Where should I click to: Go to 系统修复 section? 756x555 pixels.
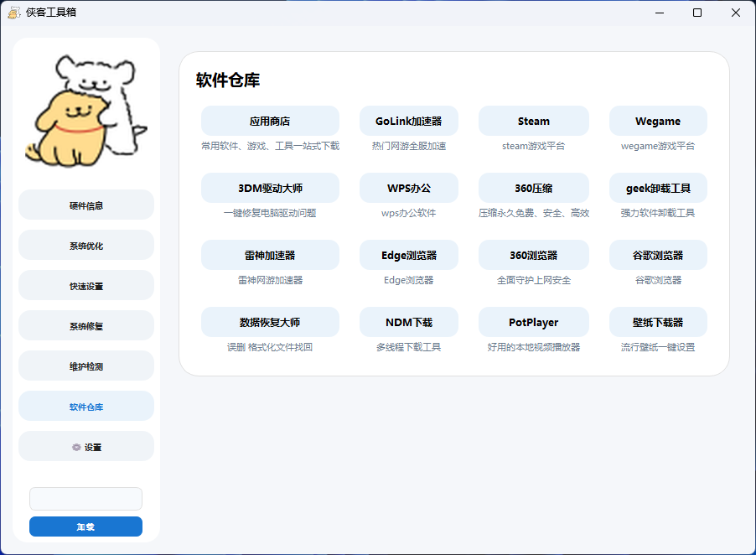[x=86, y=326]
